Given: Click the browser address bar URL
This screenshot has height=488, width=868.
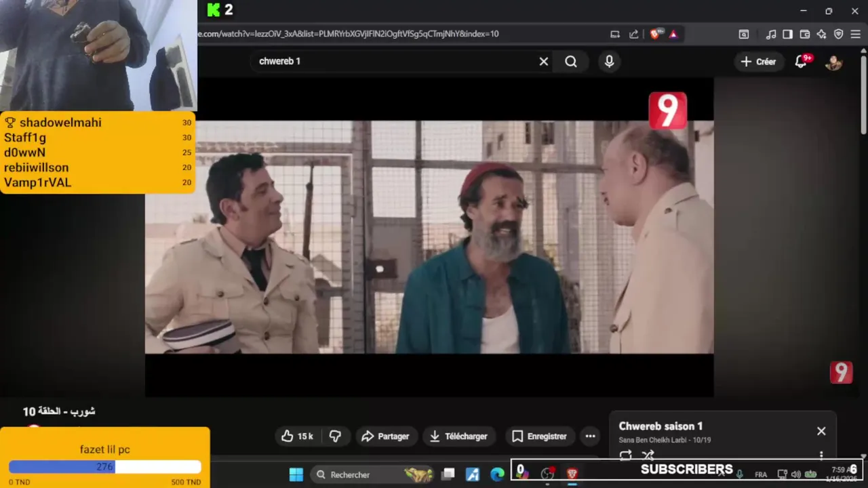Looking at the screenshot, I should [x=349, y=33].
